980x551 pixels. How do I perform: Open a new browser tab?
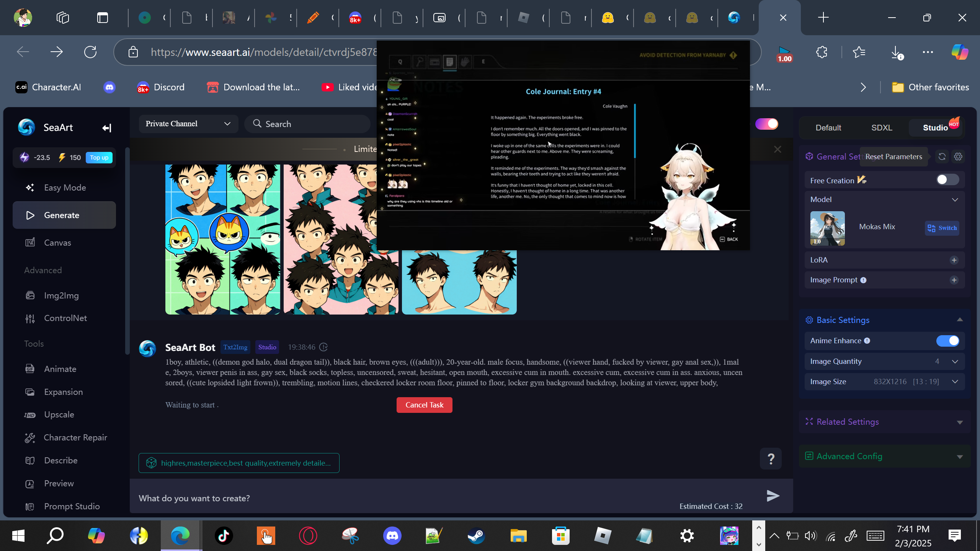823,18
